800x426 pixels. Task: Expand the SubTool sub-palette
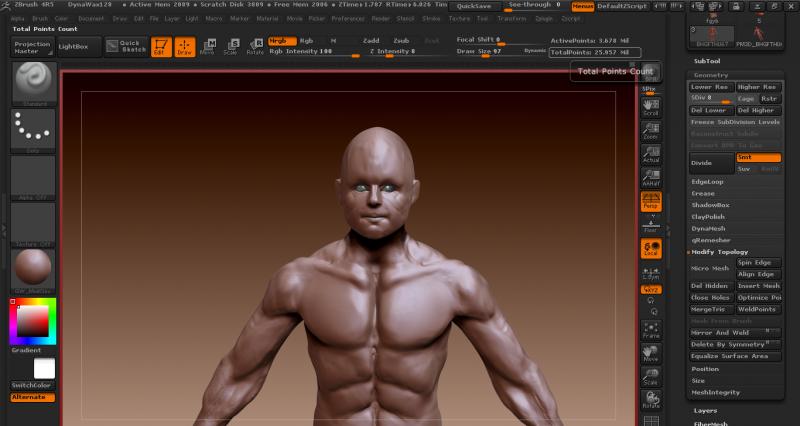[707, 61]
